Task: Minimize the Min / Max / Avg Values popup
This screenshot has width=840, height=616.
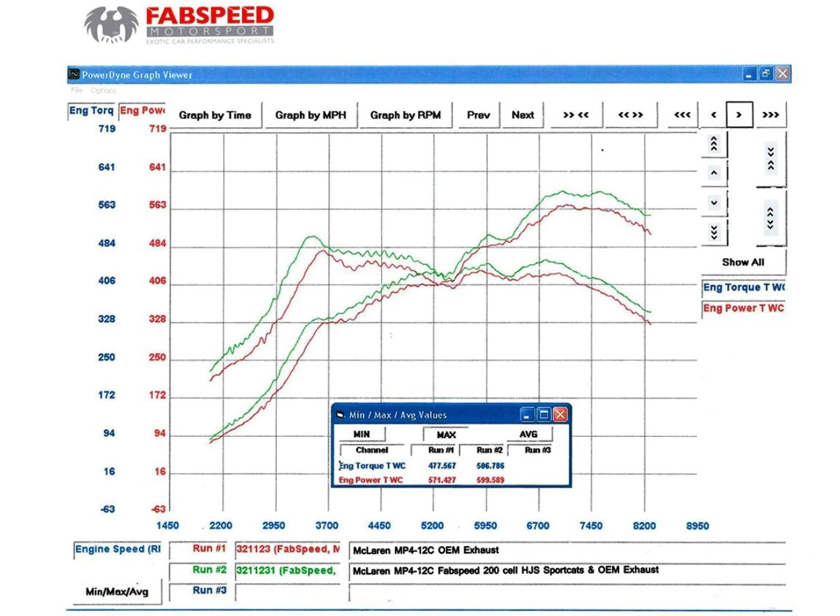Action: 527,414
